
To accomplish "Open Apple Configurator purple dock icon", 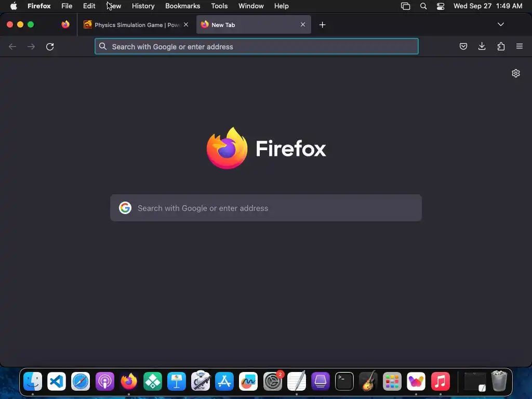I will point(320,381).
